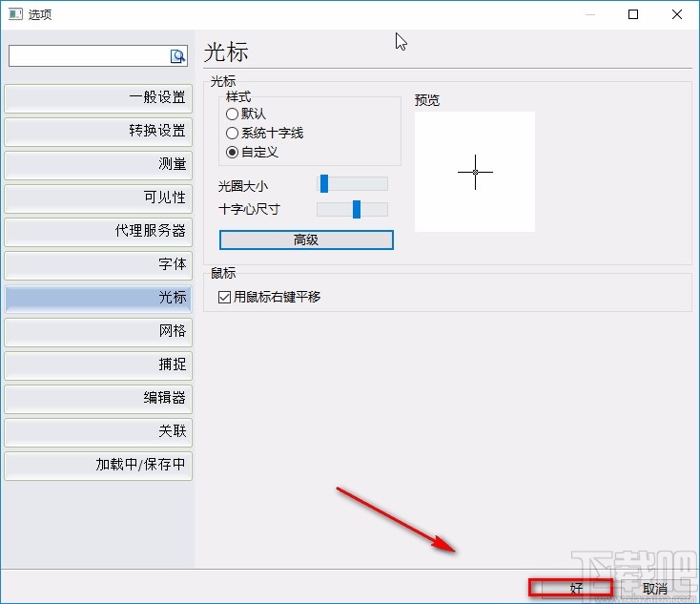Click the options search input field
Screen dimensions: 700x604
89,56
